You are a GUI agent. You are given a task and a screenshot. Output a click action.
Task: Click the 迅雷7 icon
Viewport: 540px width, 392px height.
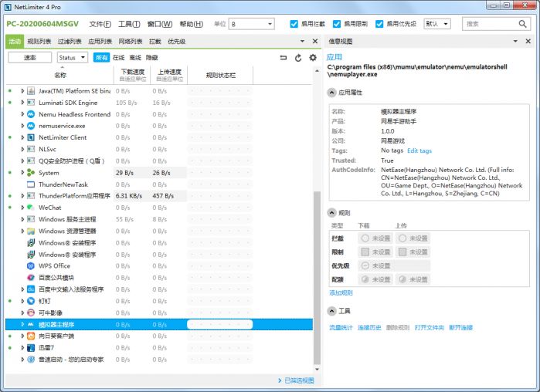[31, 348]
